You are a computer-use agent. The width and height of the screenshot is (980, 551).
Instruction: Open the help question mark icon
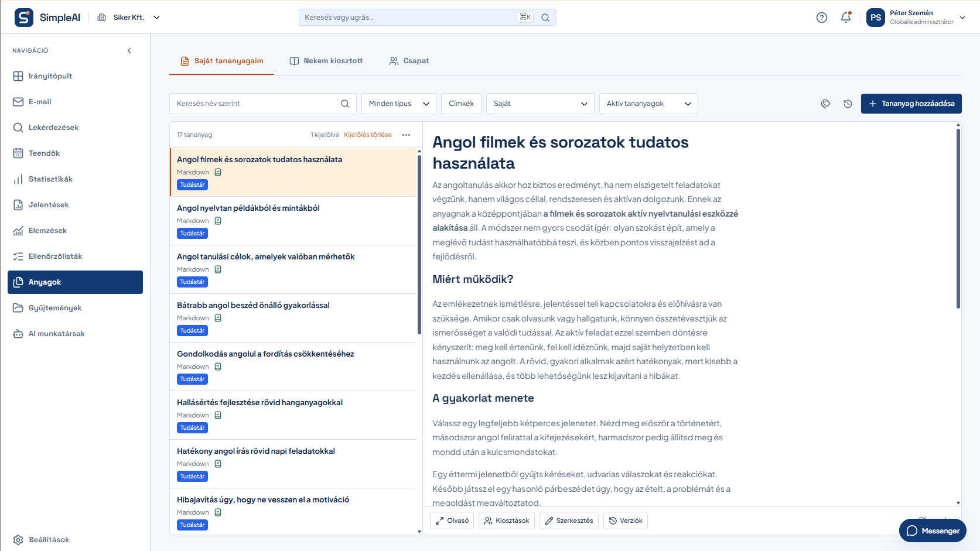(822, 18)
